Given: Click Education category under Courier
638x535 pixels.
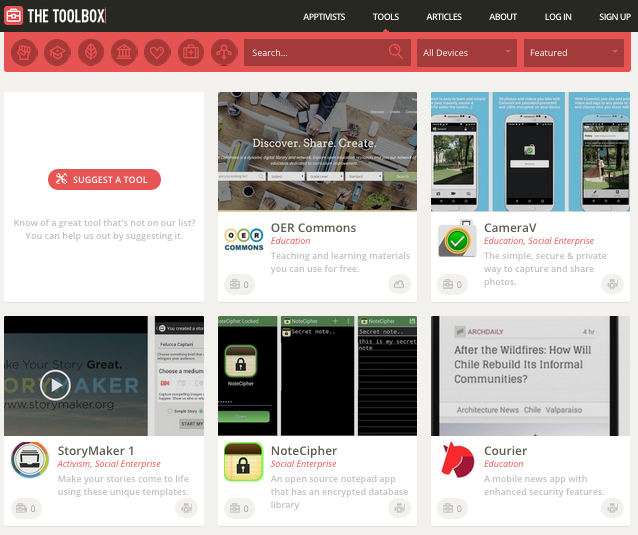Looking at the screenshot, I should (x=504, y=464).
